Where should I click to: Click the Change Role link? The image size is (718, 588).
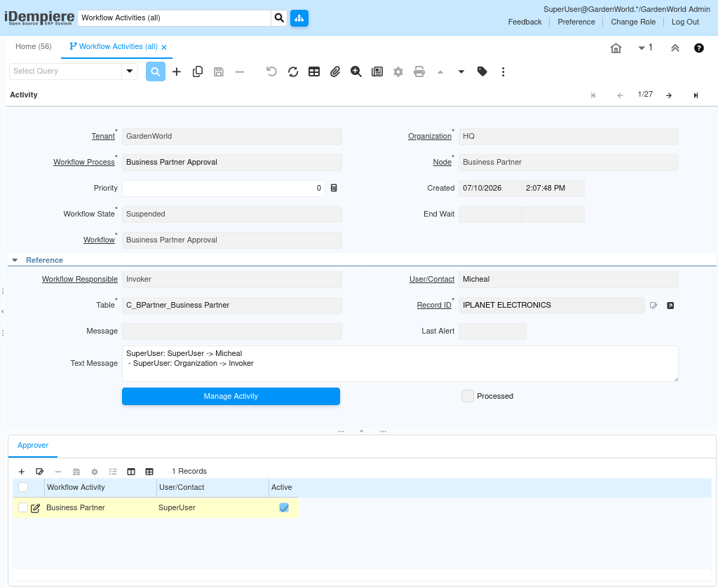pyautogui.click(x=633, y=22)
